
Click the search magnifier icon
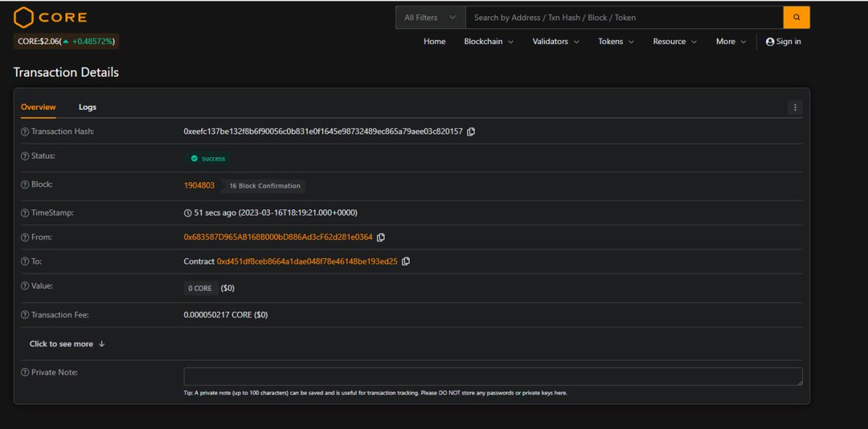(796, 17)
